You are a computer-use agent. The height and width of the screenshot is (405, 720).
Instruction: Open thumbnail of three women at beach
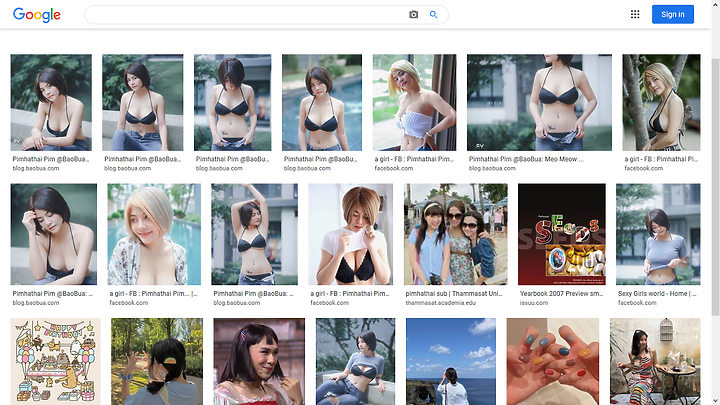click(x=456, y=234)
